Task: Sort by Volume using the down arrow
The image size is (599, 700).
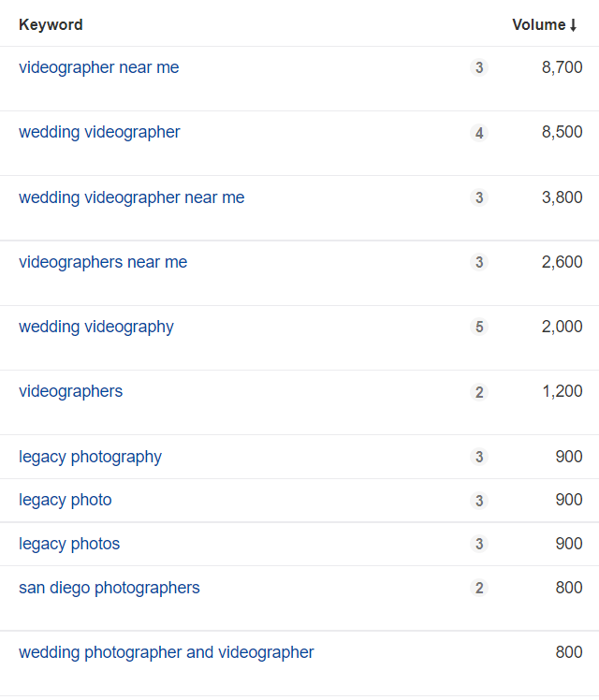Action: coord(574,25)
